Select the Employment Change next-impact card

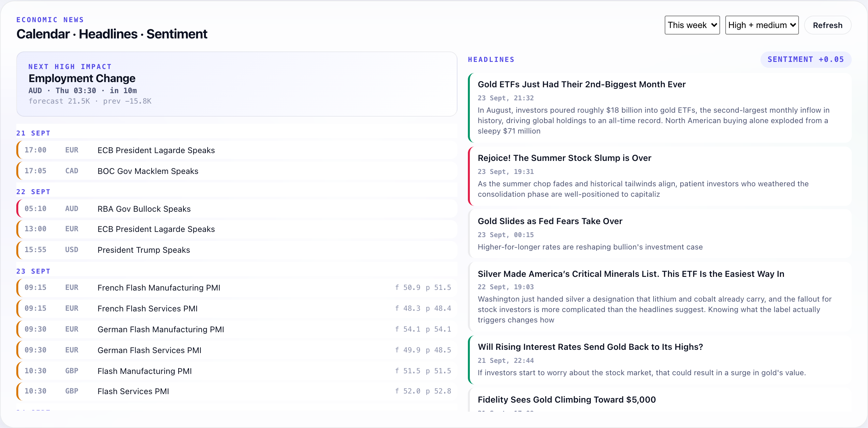pos(237,84)
